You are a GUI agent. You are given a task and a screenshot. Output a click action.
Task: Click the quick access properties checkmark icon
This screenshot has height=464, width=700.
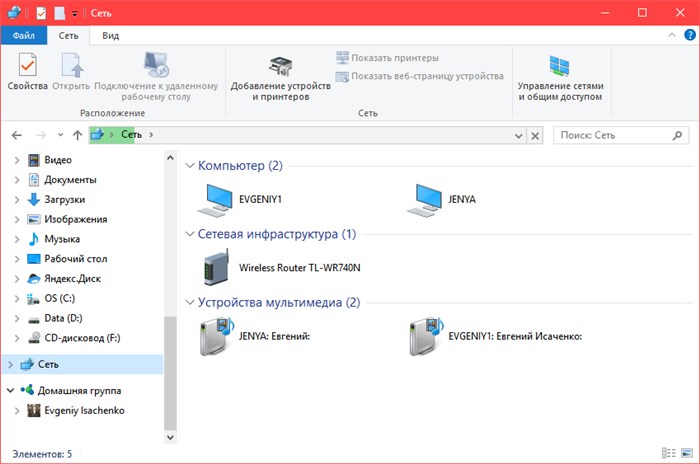(x=41, y=13)
